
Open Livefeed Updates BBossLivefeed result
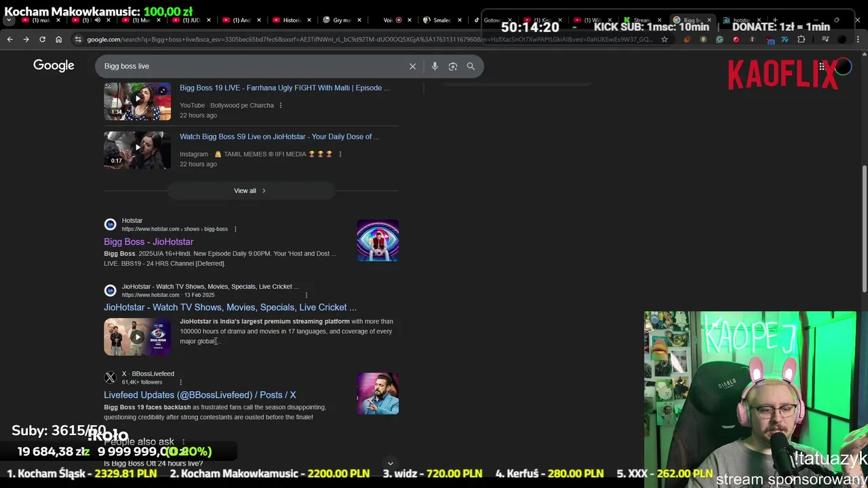tap(199, 394)
